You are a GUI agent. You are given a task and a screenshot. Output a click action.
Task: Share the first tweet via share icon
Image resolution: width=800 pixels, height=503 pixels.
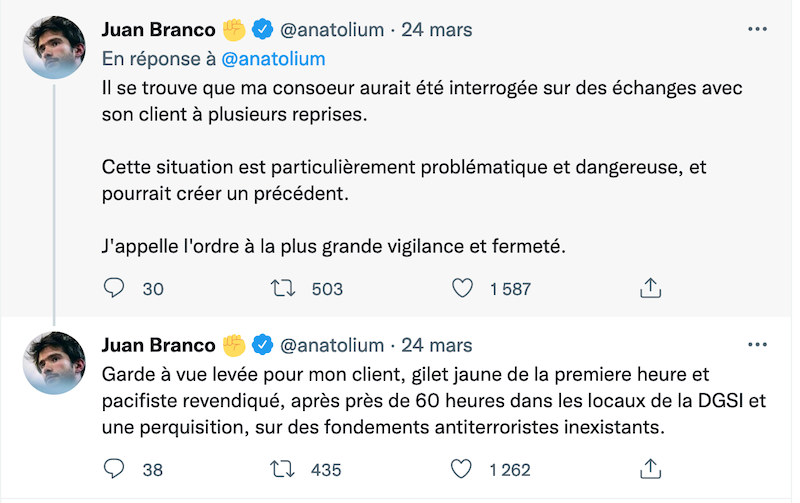(650, 289)
